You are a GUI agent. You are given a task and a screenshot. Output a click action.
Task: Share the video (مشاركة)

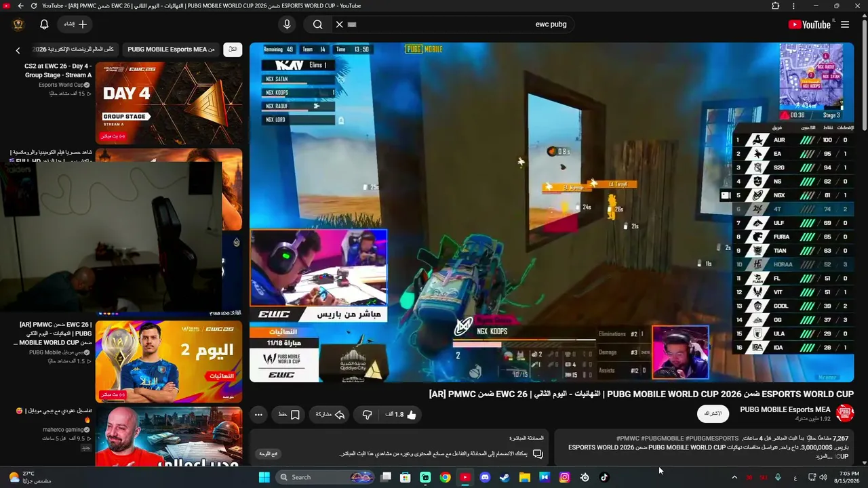click(x=330, y=415)
